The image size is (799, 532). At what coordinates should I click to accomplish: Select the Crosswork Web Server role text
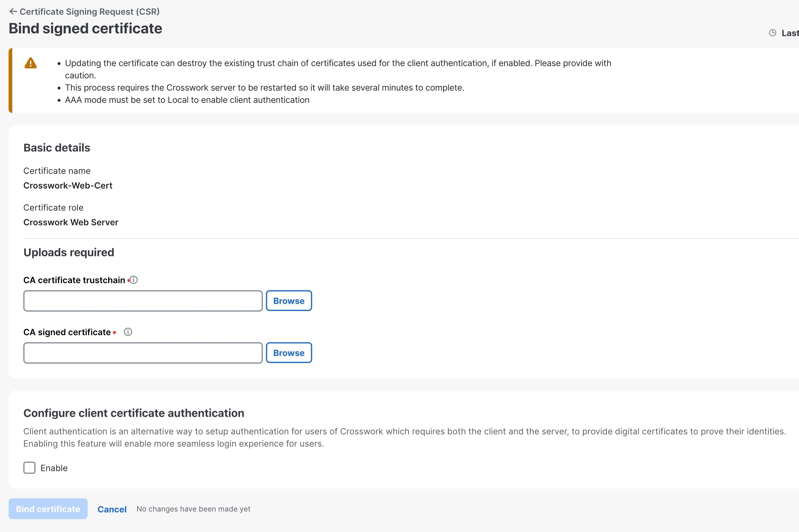coord(71,222)
